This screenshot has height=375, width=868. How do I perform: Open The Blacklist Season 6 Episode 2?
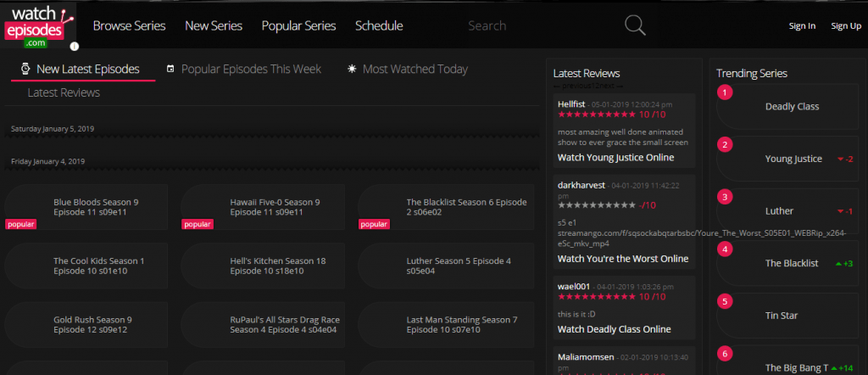tap(446, 207)
